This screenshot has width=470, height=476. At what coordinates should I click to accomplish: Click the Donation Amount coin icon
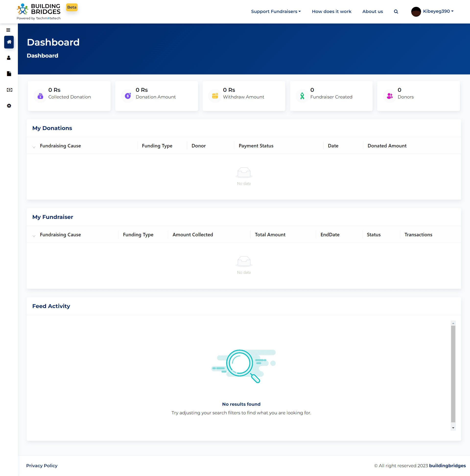pyautogui.click(x=128, y=96)
